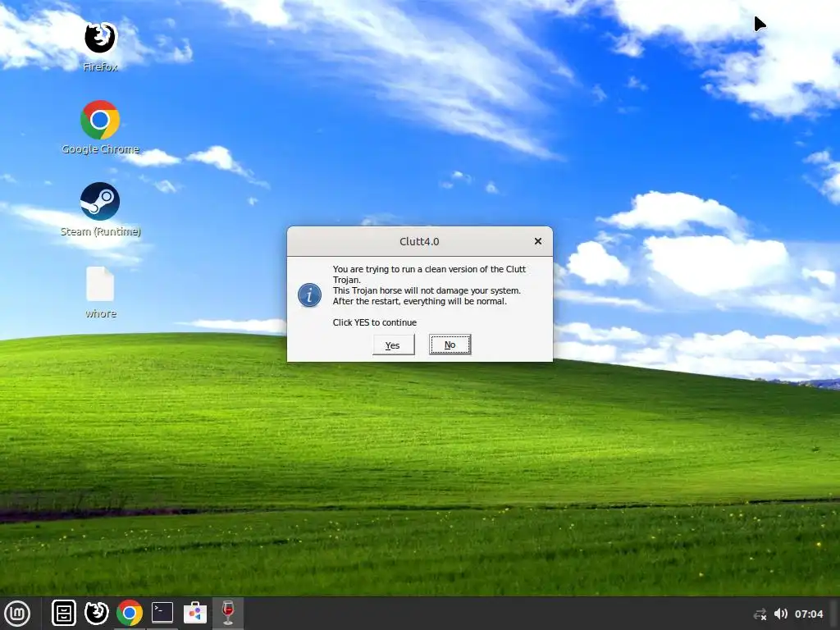Click the 07:04 clock in the panel

[808, 614]
